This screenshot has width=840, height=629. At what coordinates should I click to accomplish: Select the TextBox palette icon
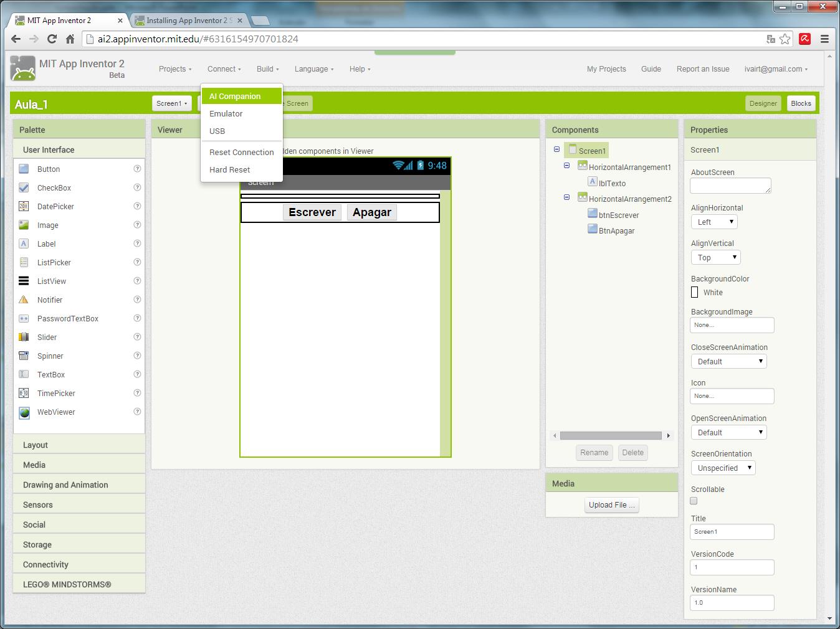(24, 374)
